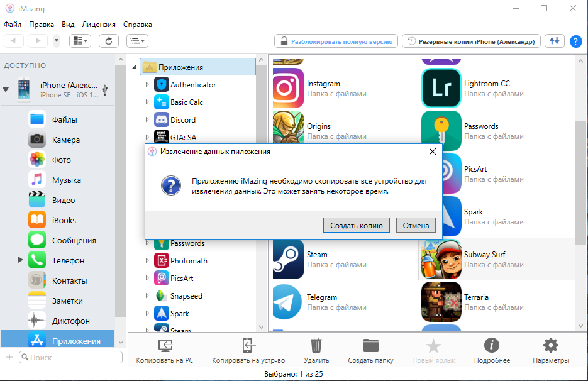The height and width of the screenshot is (381, 588).
Task: Expand the Authenticator tree node
Action: tap(147, 84)
